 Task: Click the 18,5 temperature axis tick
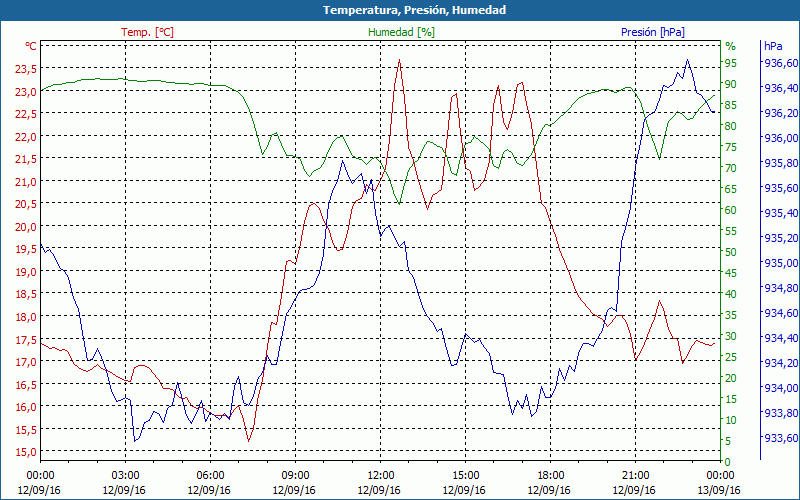pos(27,294)
